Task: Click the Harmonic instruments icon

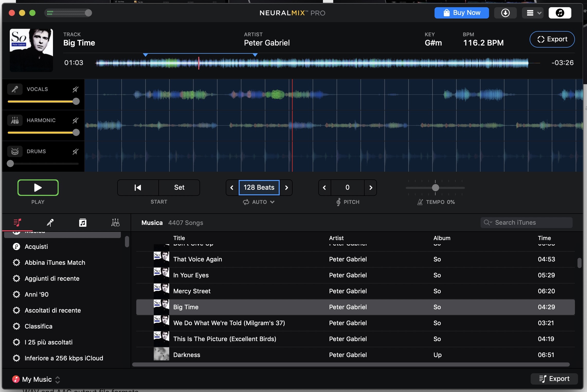Action: [x=15, y=120]
